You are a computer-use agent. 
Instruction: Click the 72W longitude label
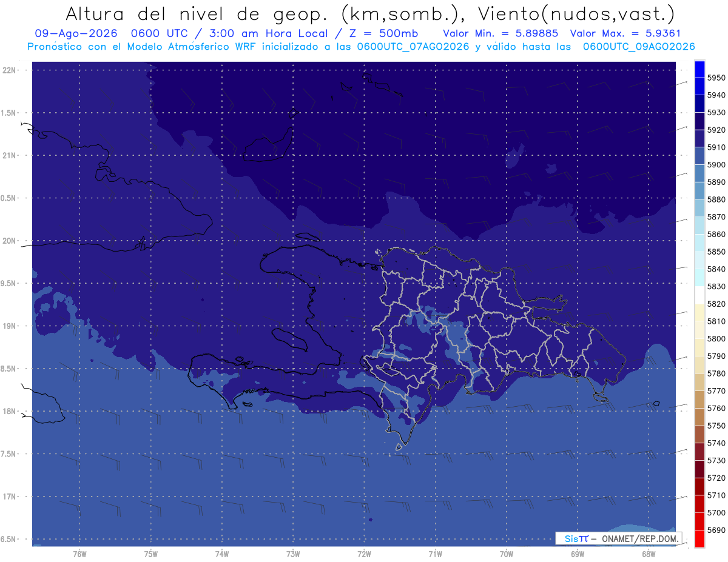pos(364,554)
